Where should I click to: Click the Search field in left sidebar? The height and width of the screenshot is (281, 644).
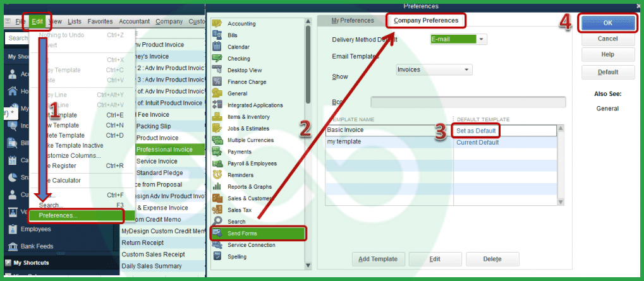[x=17, y=38]
